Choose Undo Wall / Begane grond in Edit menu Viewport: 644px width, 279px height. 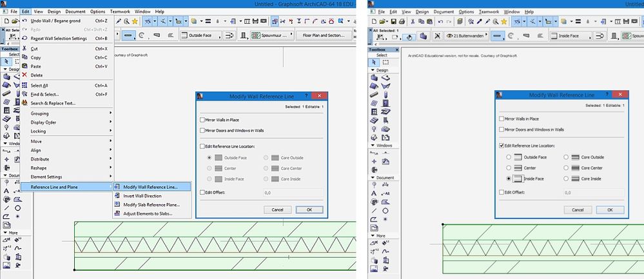67,21
